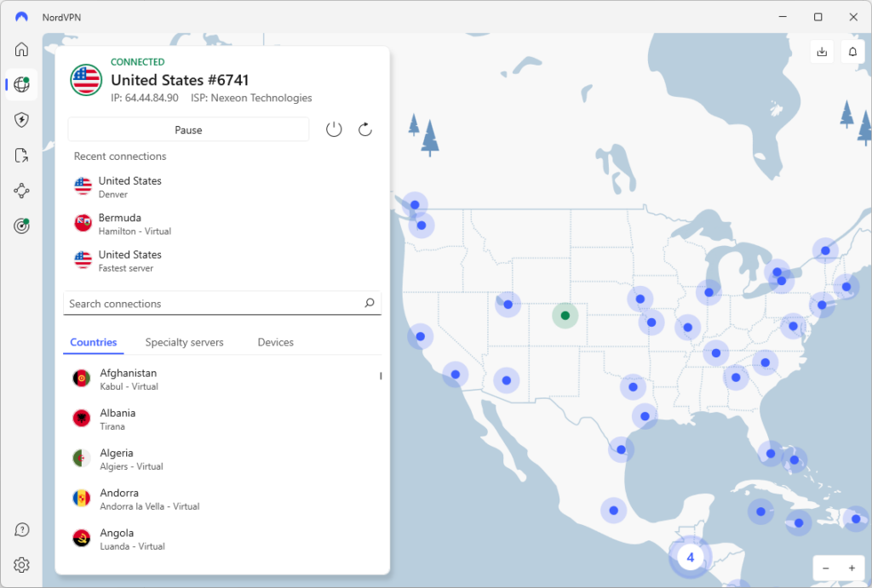Click the download icon above the map

[822, 52]
